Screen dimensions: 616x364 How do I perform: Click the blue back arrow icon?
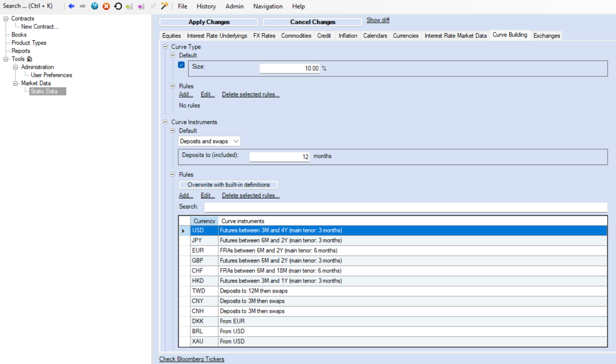pyautogui.click(x=71, y=6)
